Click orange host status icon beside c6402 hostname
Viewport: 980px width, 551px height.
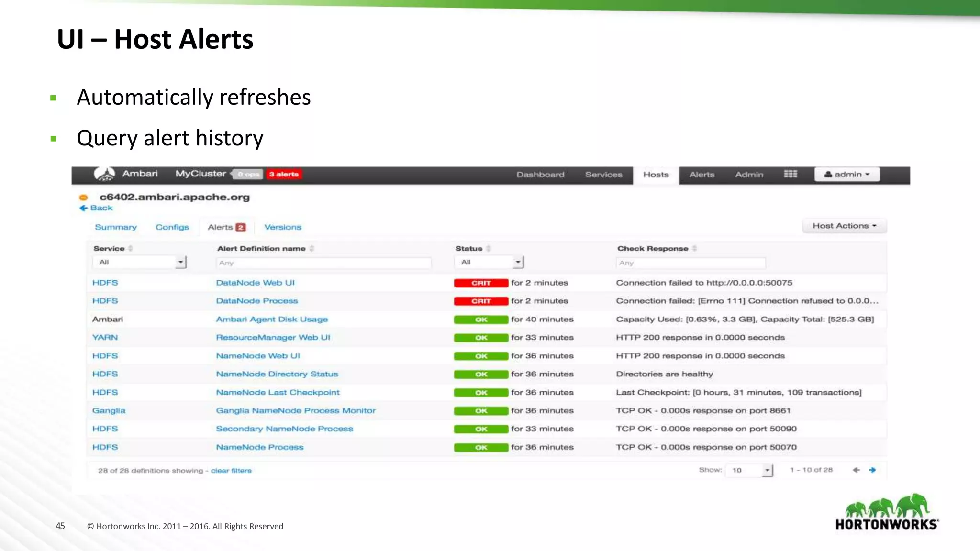[x=83, y=198]
